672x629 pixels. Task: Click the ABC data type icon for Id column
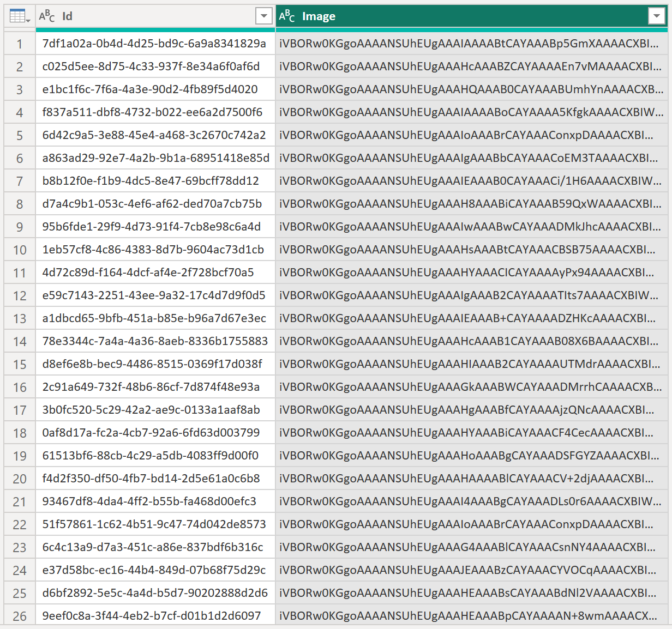(47, 16)
